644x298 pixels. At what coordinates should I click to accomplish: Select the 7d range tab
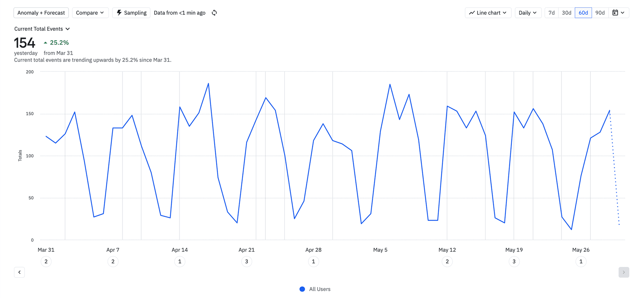click(x=552, y=13)
